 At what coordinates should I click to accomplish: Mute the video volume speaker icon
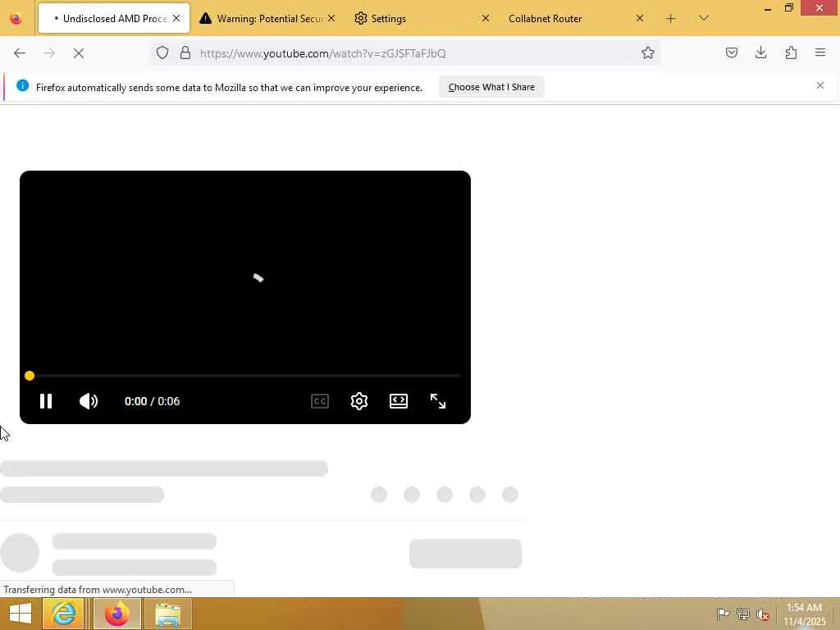(x=89, y=401)
